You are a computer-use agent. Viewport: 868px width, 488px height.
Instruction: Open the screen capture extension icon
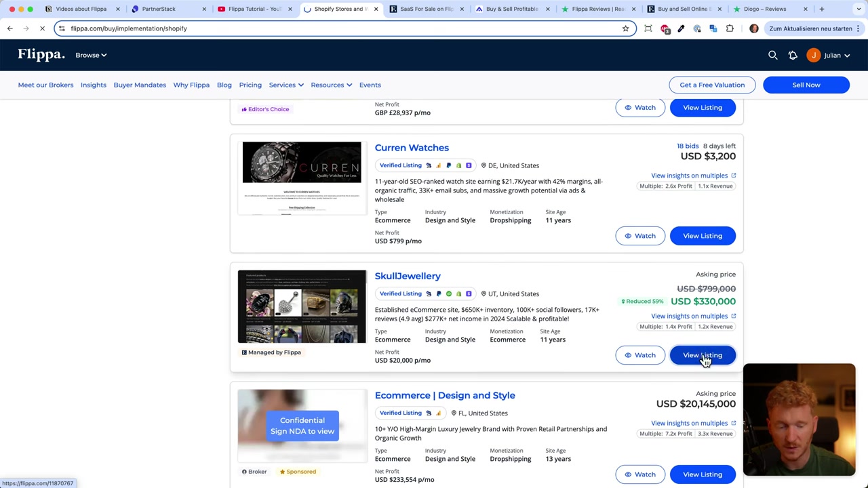[648, 28]
